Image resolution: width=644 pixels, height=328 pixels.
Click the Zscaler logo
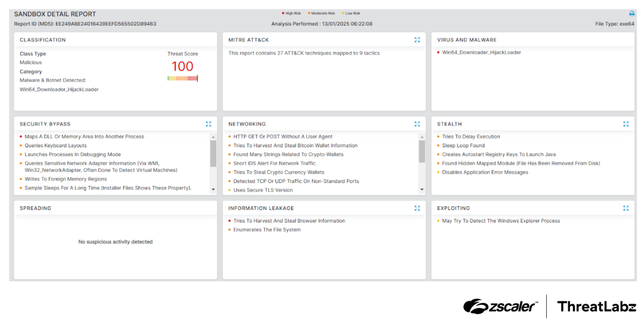pos(500,307)
